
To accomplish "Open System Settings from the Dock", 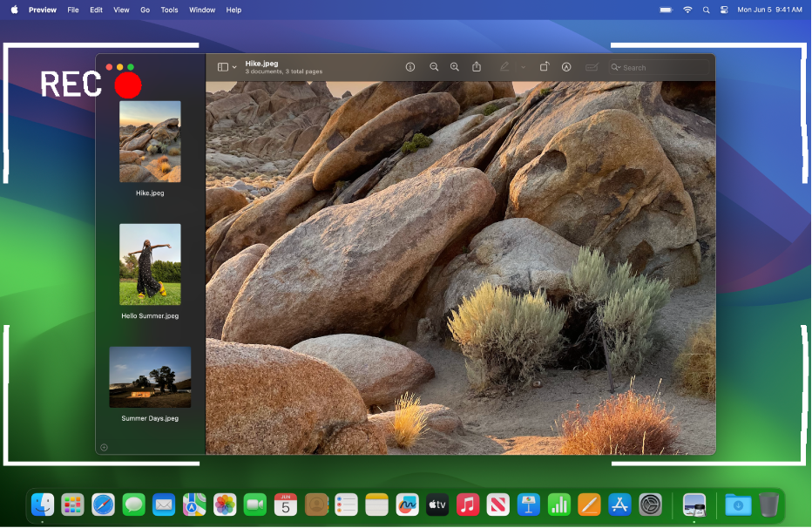I will click(651, 505).
